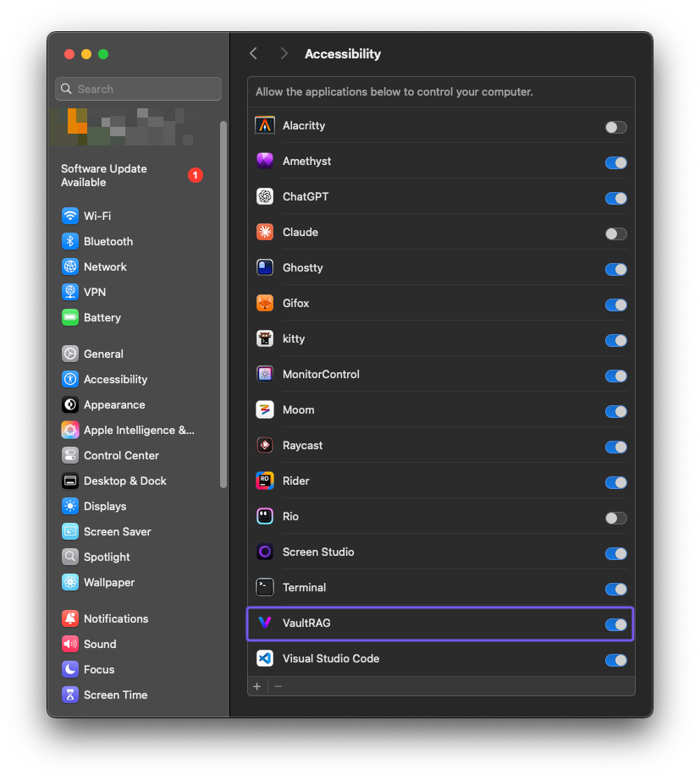This screenshot has width=700, height=780.
Task: Turn off the Ghostty toggle
Action: click(x=616, y=270)
